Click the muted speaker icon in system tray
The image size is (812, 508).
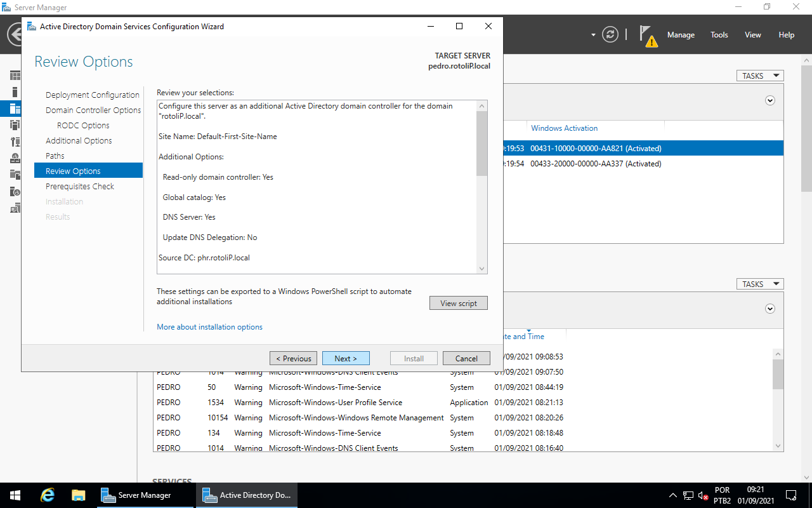coord(701,495)
